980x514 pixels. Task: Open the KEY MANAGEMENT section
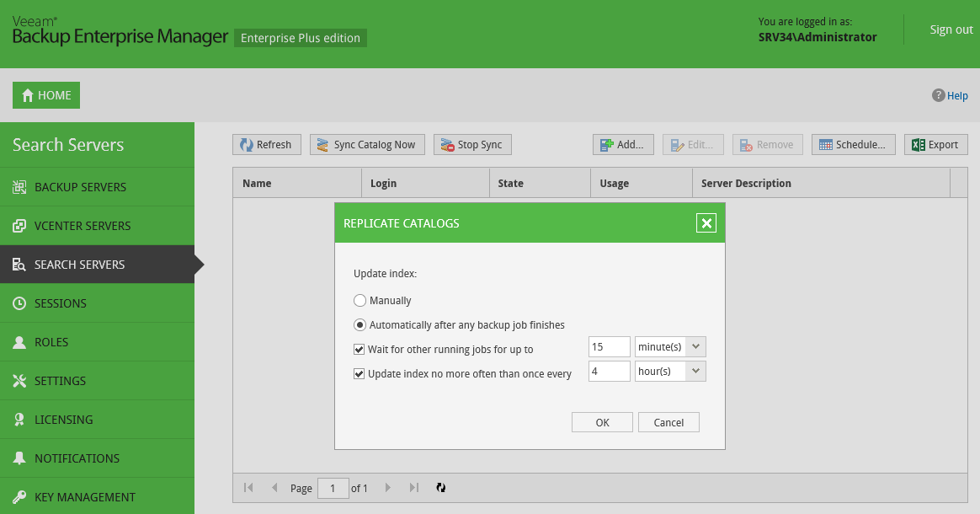point(97,497)
